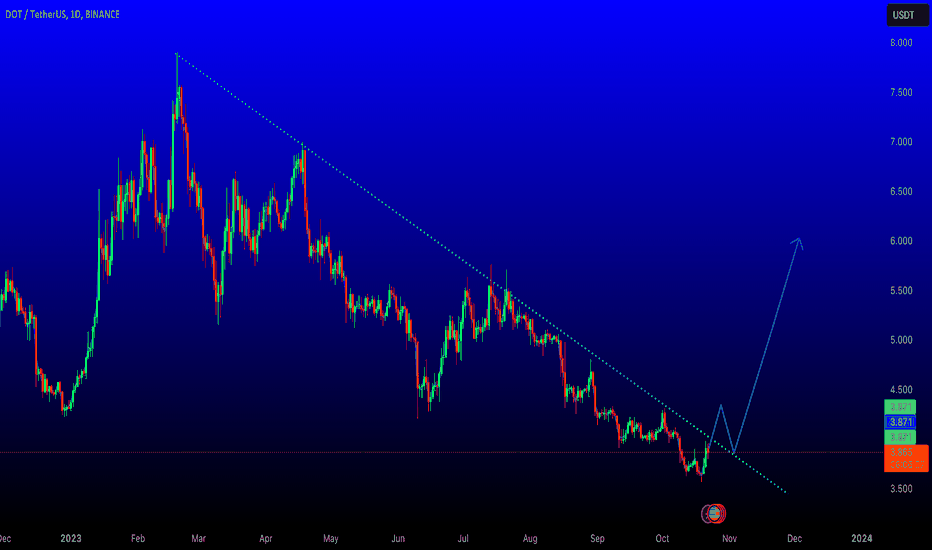Click the 5.000 price axis label
This screenshot has width=932, height=550.
[901, 340]
